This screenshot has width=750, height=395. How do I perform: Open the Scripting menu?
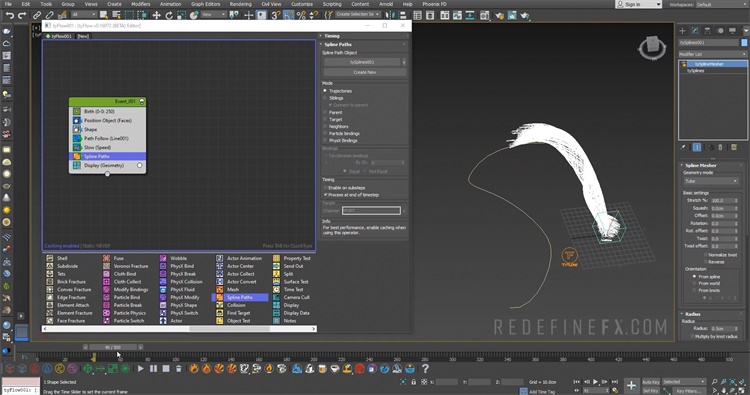pos(332,4)
